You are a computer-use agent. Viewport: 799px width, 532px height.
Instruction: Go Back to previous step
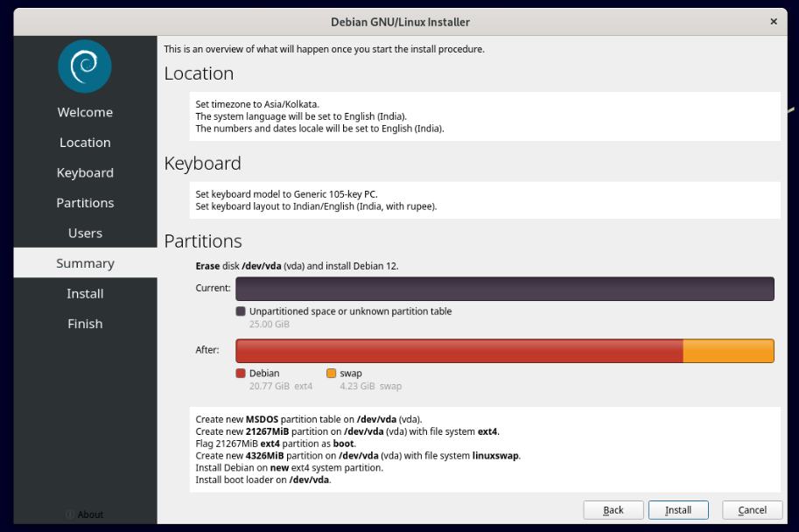[613, 510]
